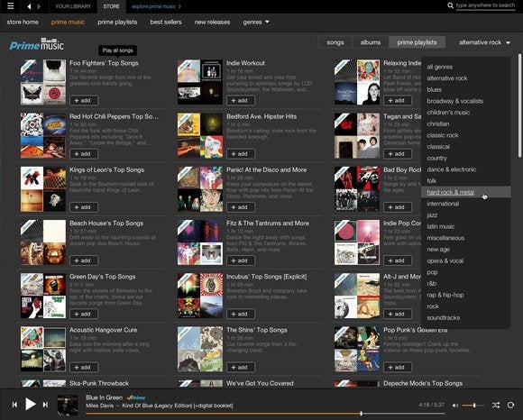523x420 pixels.
Task: Toggle shuffle playback
Action: click(496, 405)
